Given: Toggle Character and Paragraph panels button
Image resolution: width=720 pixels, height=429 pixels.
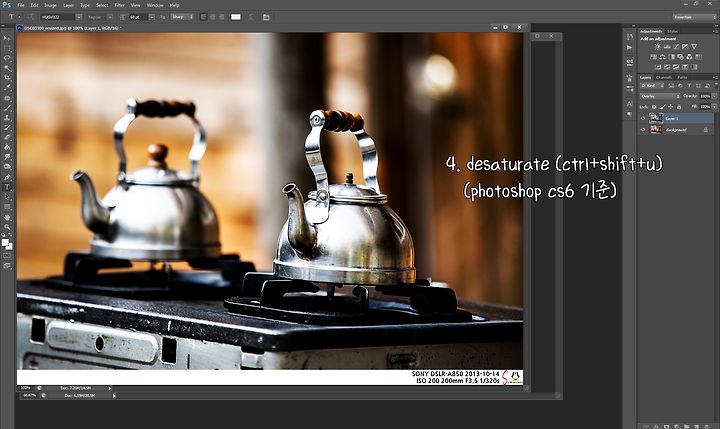Looking at the screenshot, I should [266, 17].
